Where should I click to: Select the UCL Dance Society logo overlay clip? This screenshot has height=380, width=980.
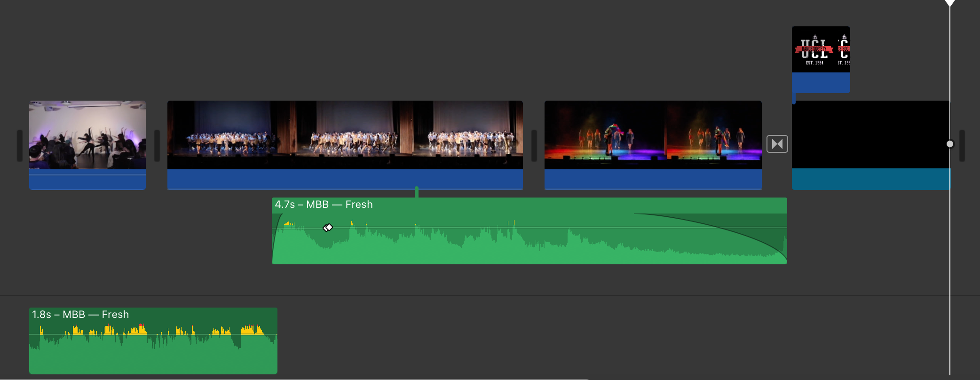[x=821, y=49]
